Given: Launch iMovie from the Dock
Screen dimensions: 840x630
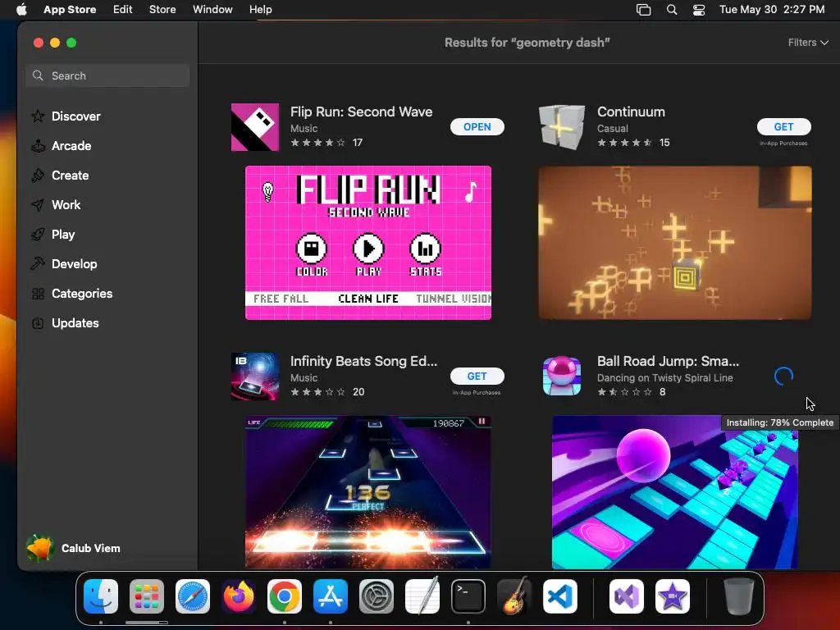Looking at the screenshot, I should coord(673,596).
